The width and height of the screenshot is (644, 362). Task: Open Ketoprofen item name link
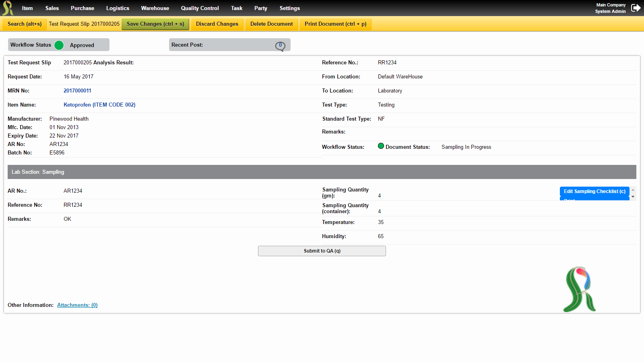99,105
